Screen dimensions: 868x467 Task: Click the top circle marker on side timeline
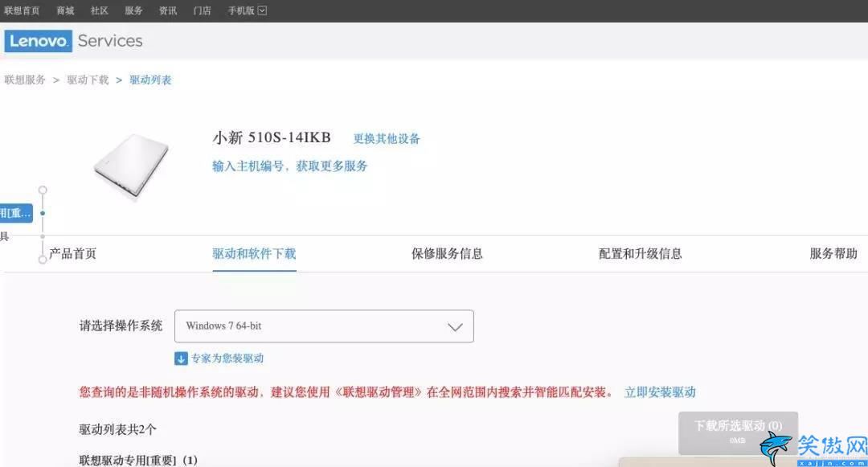click(x=43, y=190)
